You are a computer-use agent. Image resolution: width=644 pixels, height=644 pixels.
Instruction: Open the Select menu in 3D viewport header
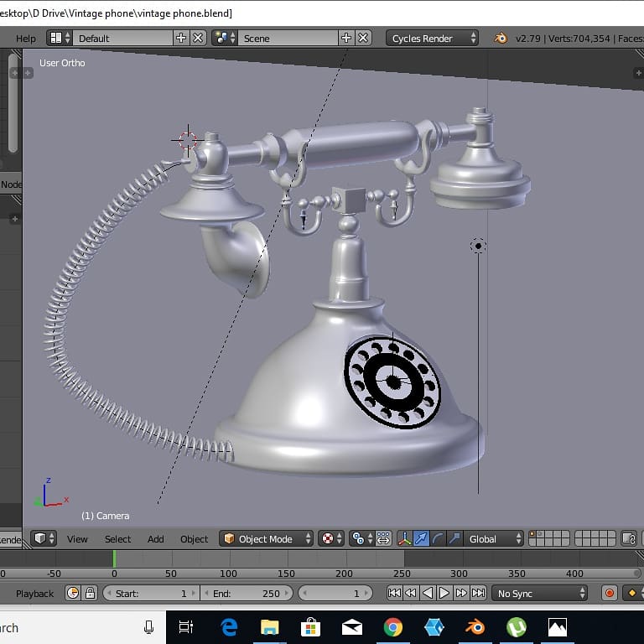[x=117, y=539]
